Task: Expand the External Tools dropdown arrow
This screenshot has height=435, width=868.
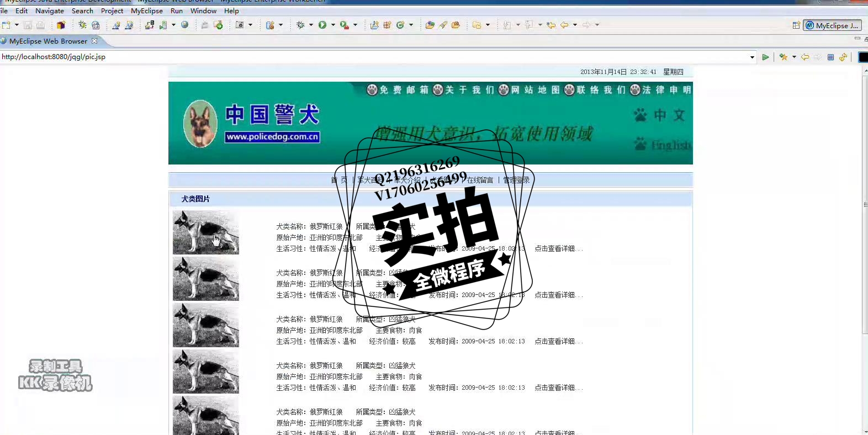Action: point(355,25)
